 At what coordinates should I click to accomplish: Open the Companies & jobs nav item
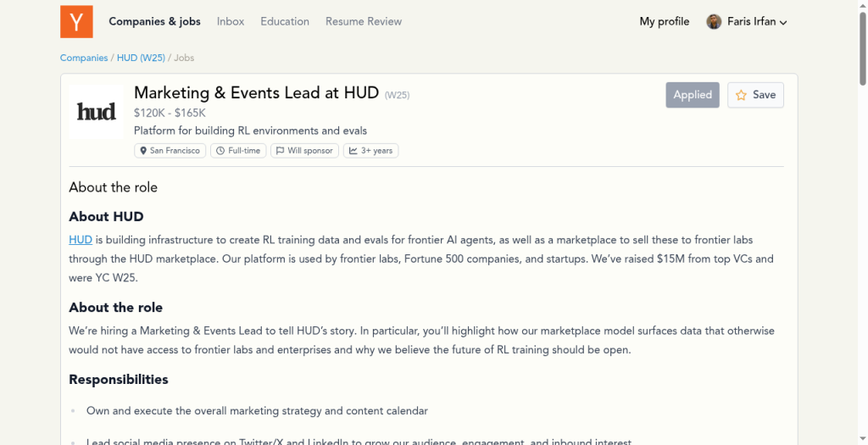pyautogui.click(x=154, y=21)
